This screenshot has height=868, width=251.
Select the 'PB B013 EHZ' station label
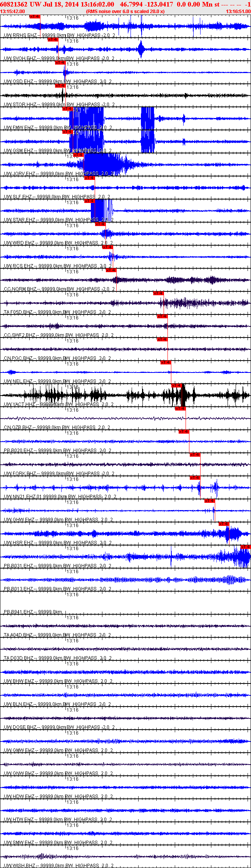[18, 589]
